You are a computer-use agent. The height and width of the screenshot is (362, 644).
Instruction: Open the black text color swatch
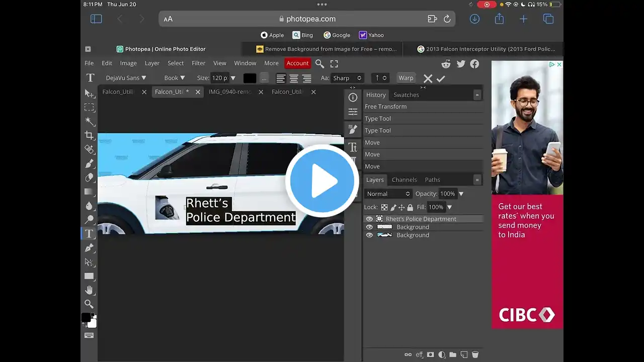[x=250, y=78]
